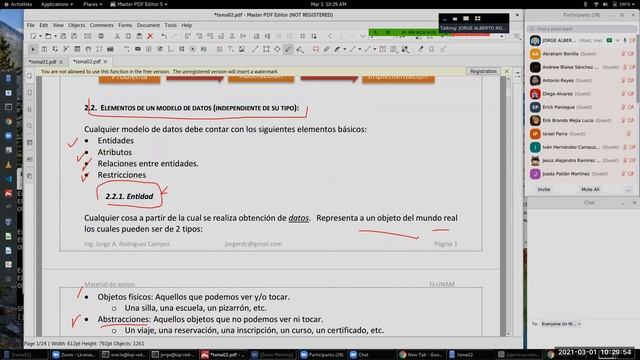640x360 pixels.
Task: Toggle JORGE ALBER host microphone
Action: 624,40
